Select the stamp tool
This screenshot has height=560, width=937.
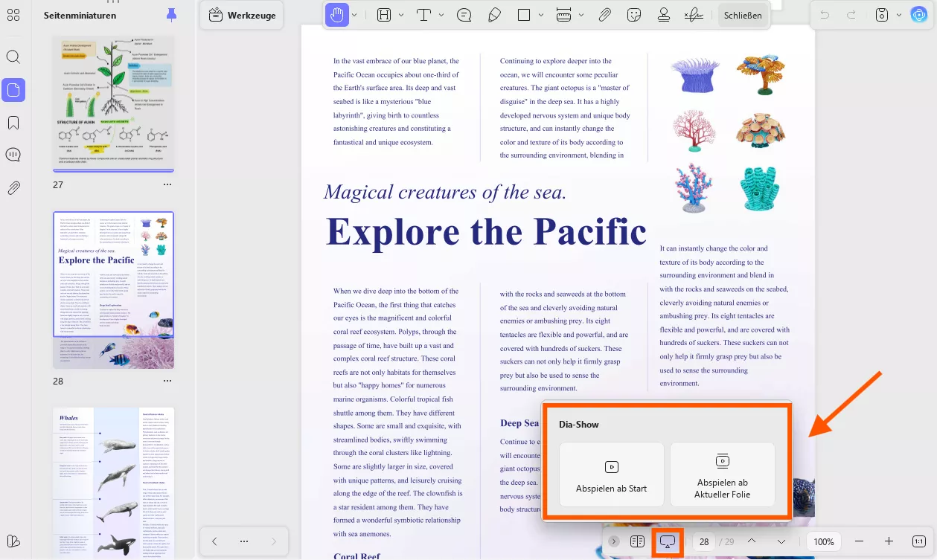coord(664,15)
